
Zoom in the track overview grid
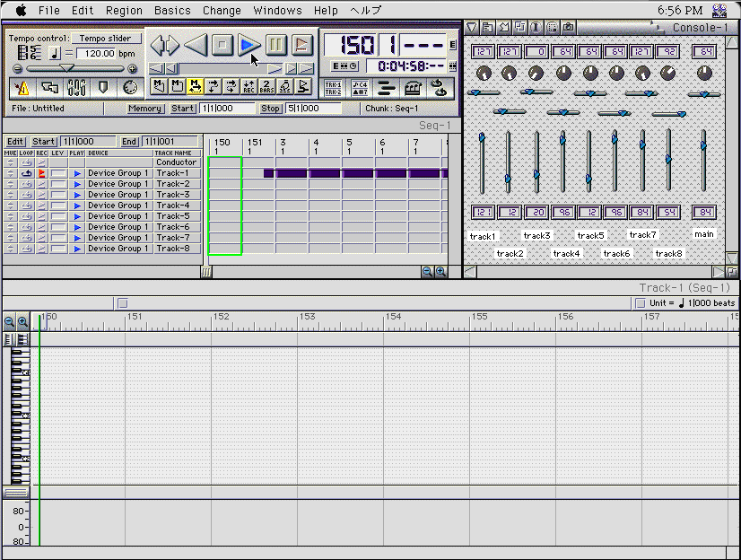coord(440,271)
